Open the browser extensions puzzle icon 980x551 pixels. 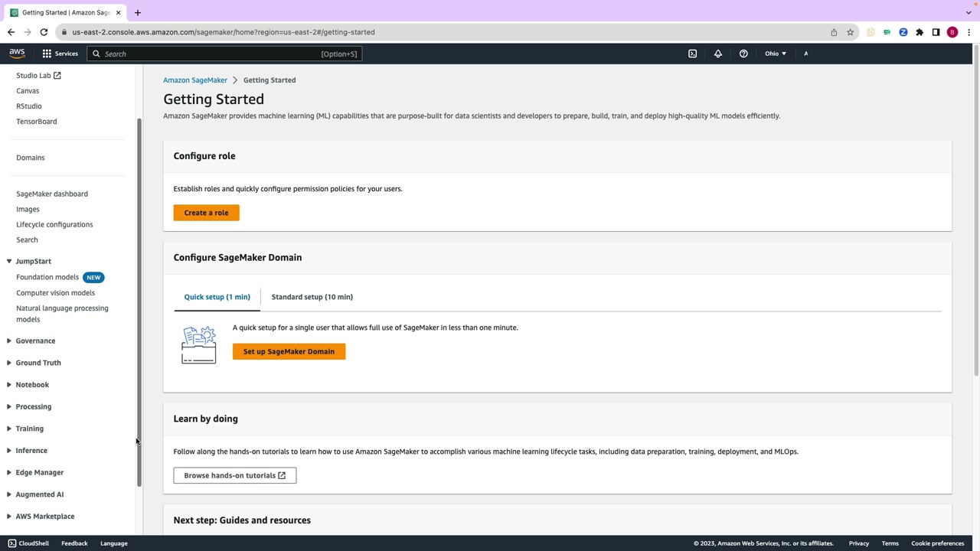point(920,32)
